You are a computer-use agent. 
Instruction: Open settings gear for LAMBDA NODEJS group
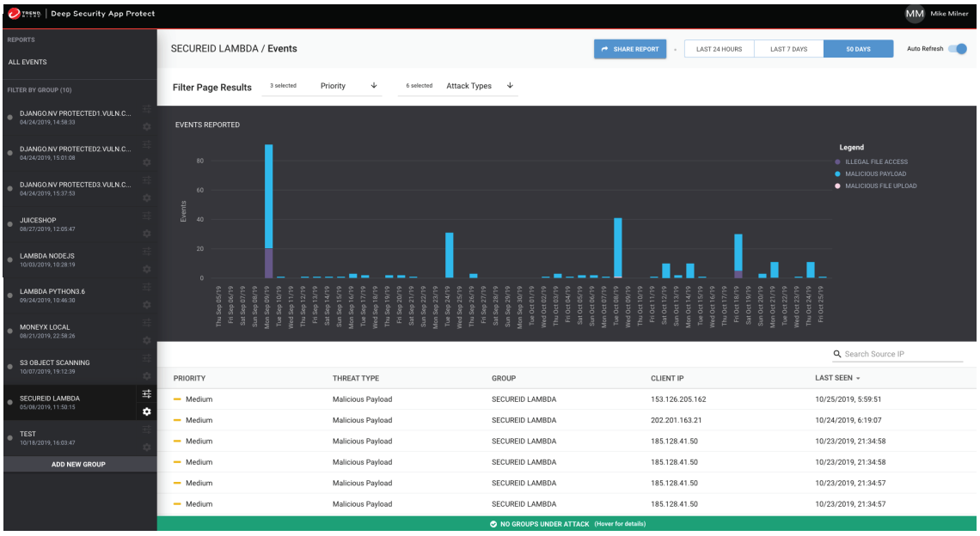147,269
